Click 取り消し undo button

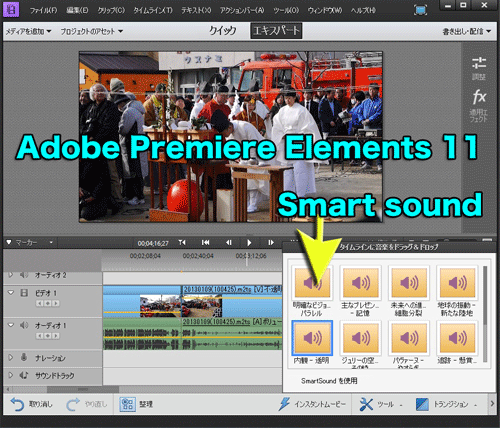coord(31,404)
